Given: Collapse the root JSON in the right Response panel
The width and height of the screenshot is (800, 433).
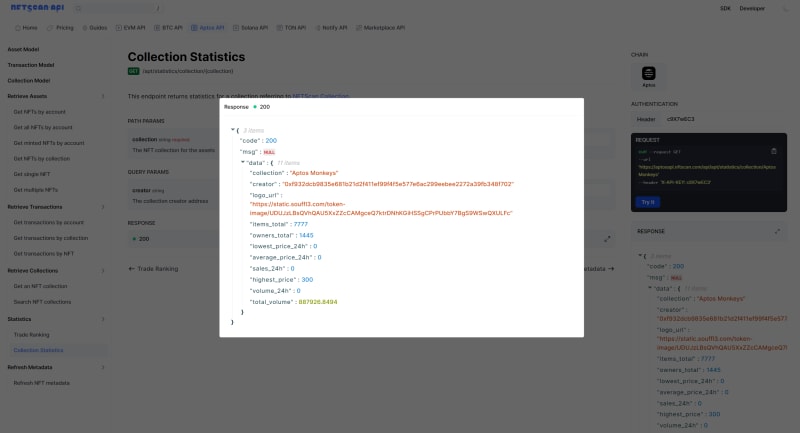Looking at the screenshot, I should coord(640,256).
